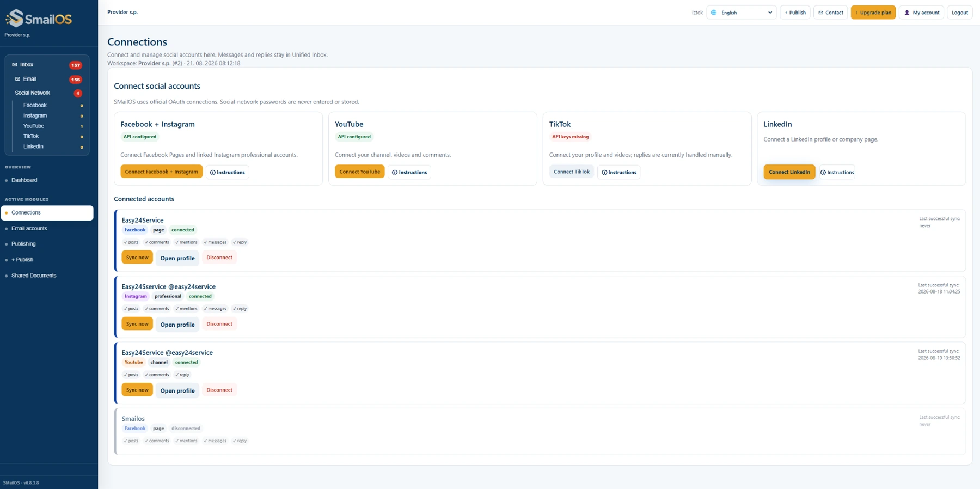Open Contact via envelope icon

(820, 13)
